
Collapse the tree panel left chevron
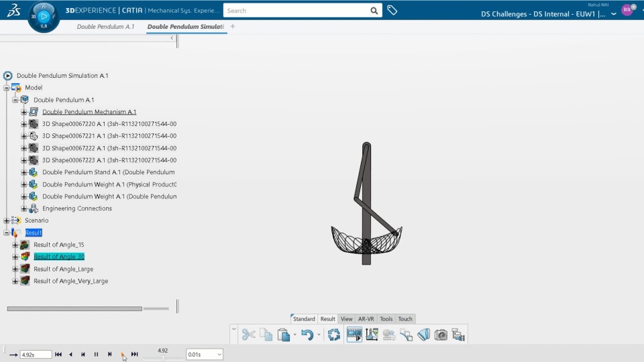[172, 38]
